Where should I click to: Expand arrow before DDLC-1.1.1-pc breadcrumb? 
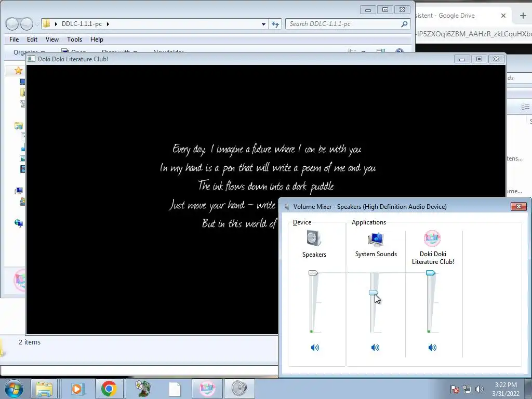pyautogui.click(x=56, y=24)
